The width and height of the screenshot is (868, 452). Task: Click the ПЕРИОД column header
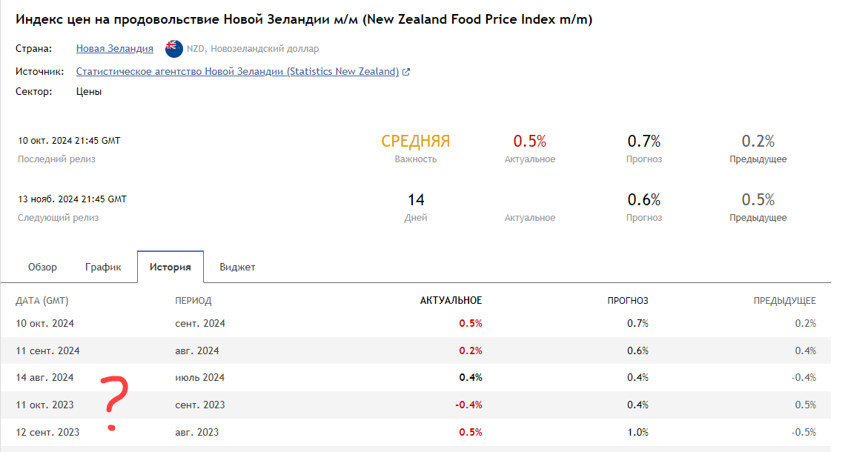pyautogui.click(x=193, y=301)
